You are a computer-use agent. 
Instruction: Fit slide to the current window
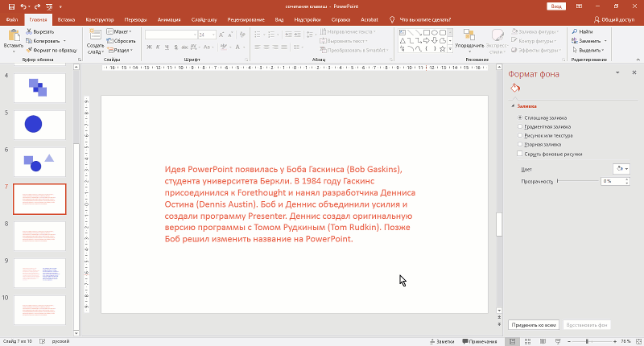click(638, 341)
